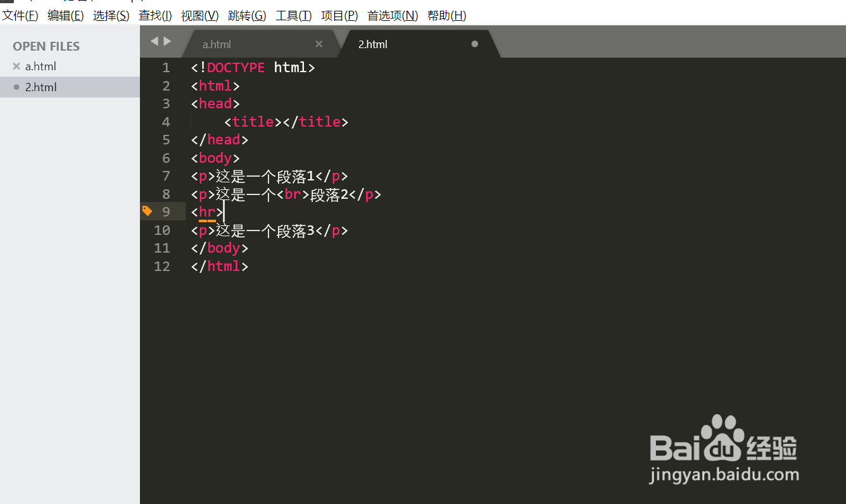Click unsaved dot on 2.html tab
This screenshot has height=504, width=846.
(x=475, y=44)
